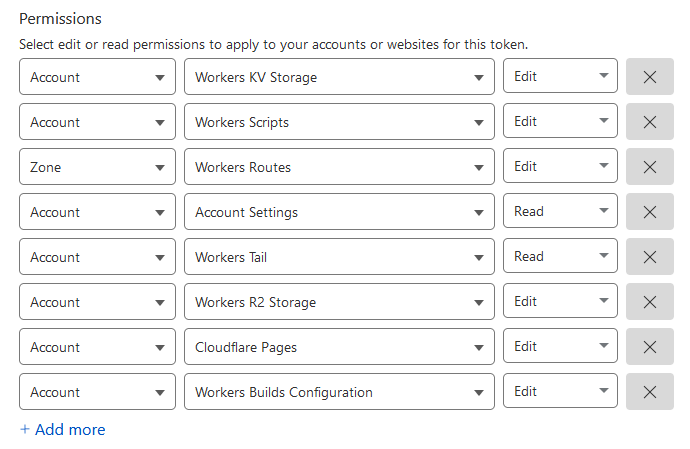Image resolution: width=690 pixels, height=449 pixels.
Task: Open scope dropdown for Workers R2 Storage row
Action: [x=97, y=302]
